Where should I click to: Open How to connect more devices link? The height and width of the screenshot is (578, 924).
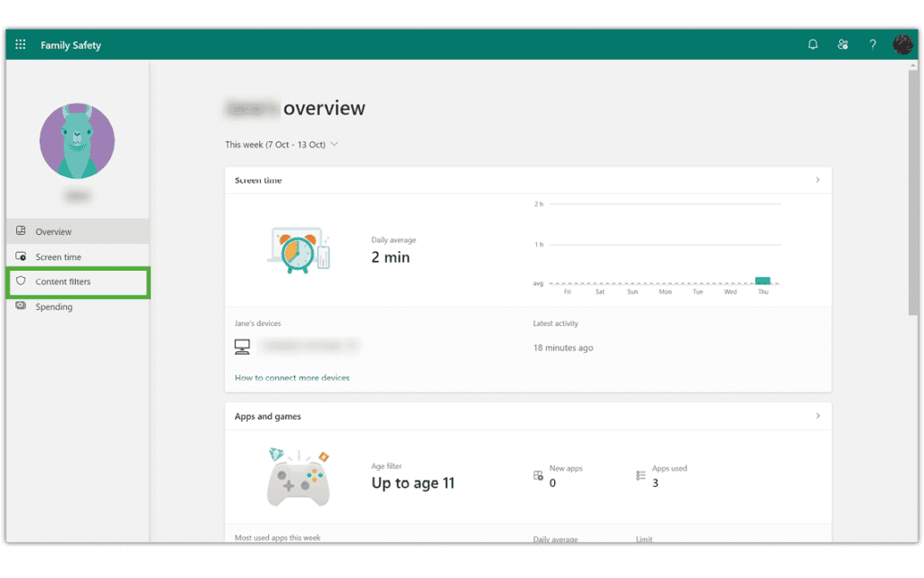(291, 378)
